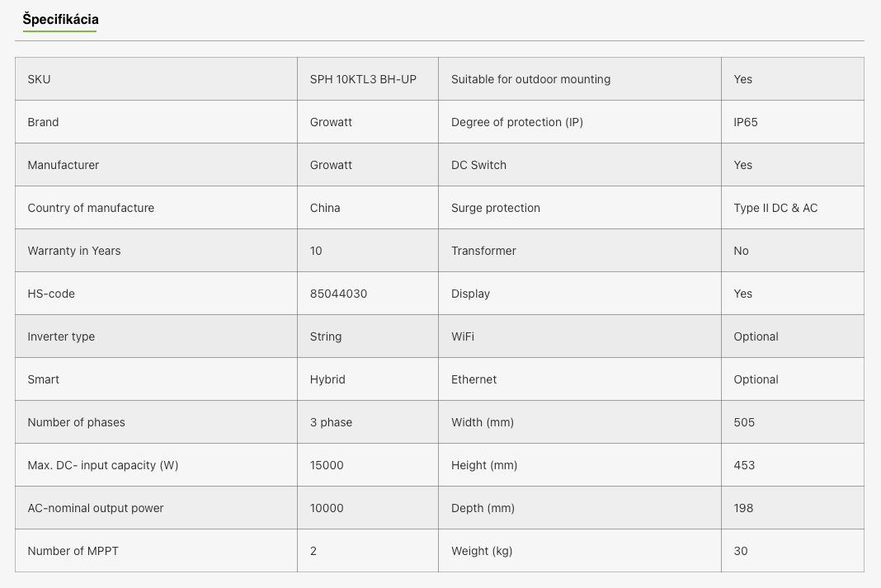Select the Surge protection value Type II DC & AC
This screenshot has width=881, height=588.
click(x=775, y=208)
